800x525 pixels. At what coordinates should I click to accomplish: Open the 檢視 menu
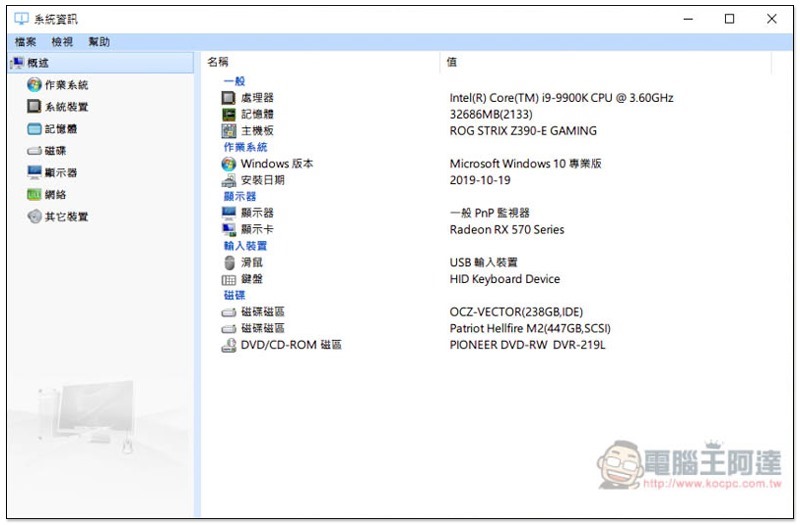tap(62, 42)
